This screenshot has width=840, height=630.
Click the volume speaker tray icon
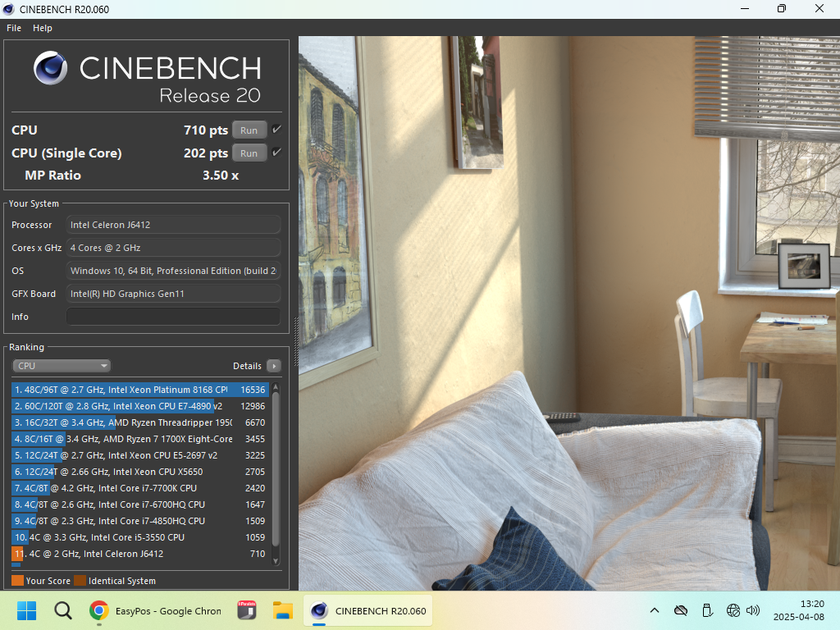pos(753,610)
